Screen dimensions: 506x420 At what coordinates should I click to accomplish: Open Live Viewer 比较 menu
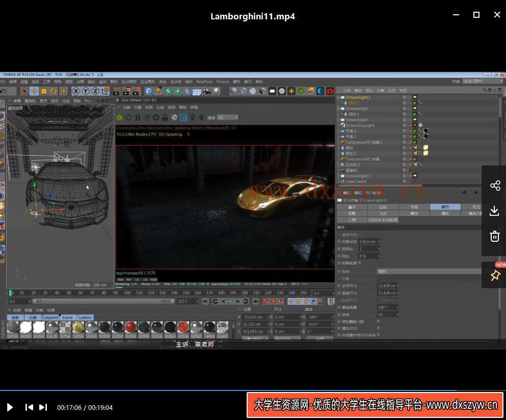click(x=160, y=107)
